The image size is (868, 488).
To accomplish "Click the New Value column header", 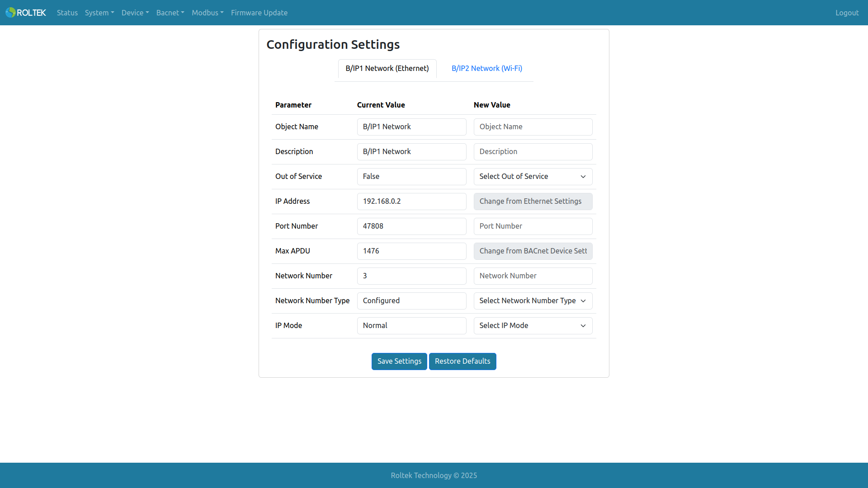I will pos(492,105).
